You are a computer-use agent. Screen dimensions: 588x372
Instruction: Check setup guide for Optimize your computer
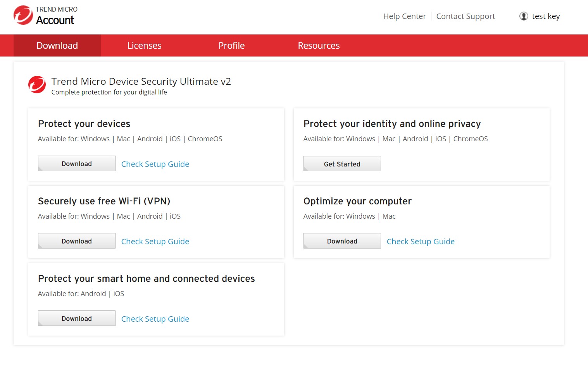420,241
